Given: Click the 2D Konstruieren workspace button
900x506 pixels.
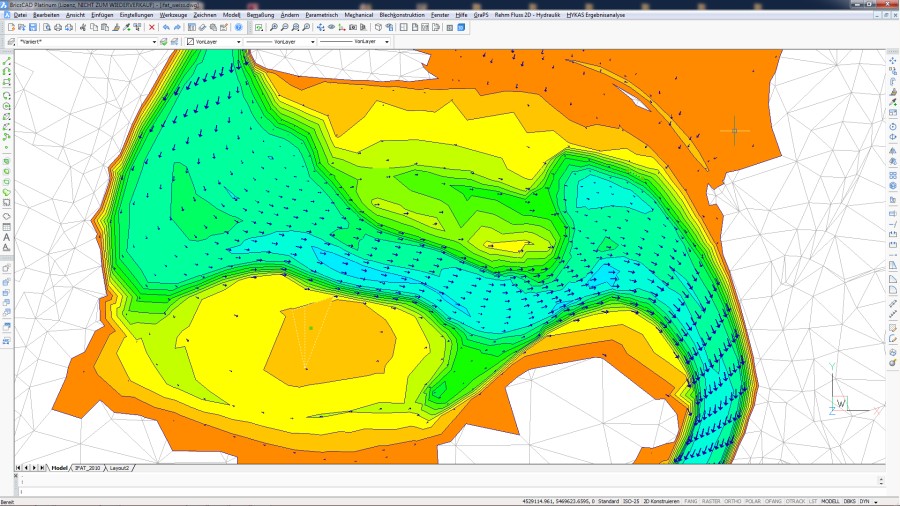Looking at the screenshot, I should pyautogui.click(x=662, y=500).
